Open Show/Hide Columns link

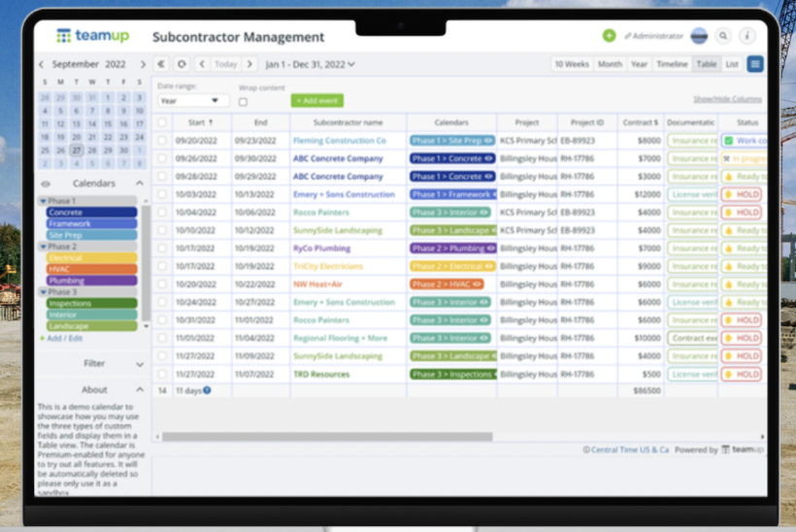tap(727, 99)
